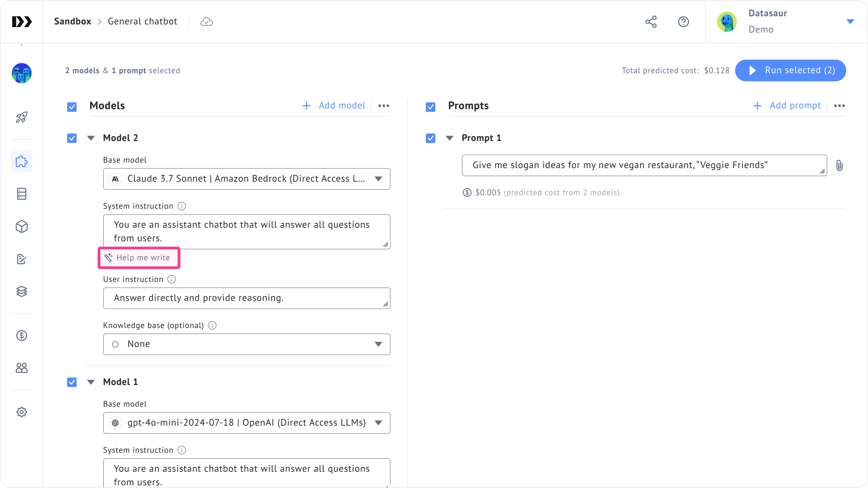Open the Knowledge base None dropdown
The width and height of the screenshot is (868, 488).
point(246,344)
